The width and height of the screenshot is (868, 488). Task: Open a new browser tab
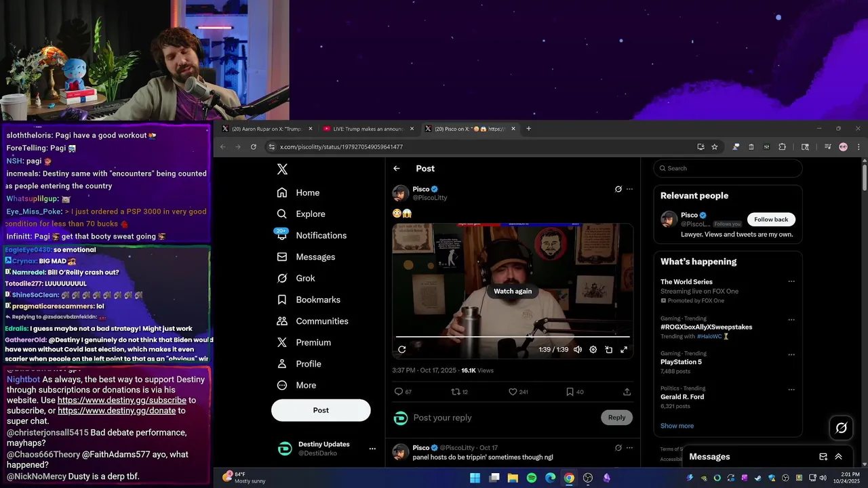pos(529,129)
